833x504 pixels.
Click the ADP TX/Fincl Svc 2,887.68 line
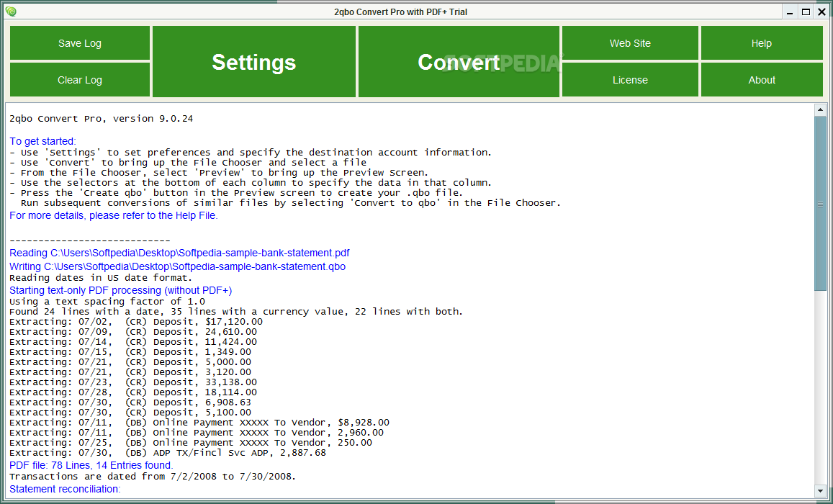pos(168,453)
